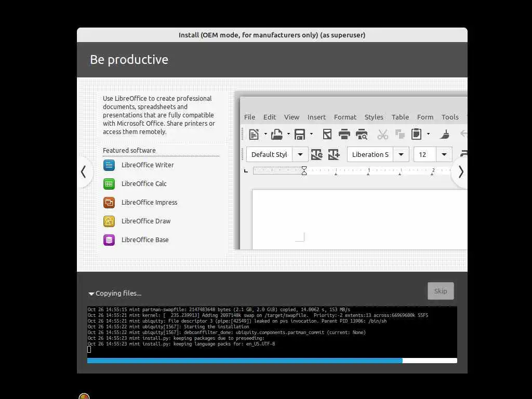Screen dimensions: 532x399
Task: Open the Save dropdown arrow
Action: tap(311, 134)
